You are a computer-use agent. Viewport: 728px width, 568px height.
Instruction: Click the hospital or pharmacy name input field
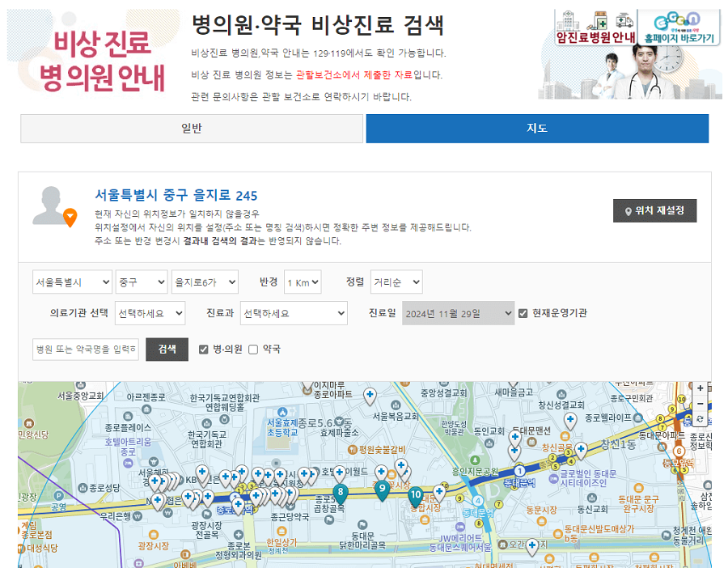pos(85,350)
